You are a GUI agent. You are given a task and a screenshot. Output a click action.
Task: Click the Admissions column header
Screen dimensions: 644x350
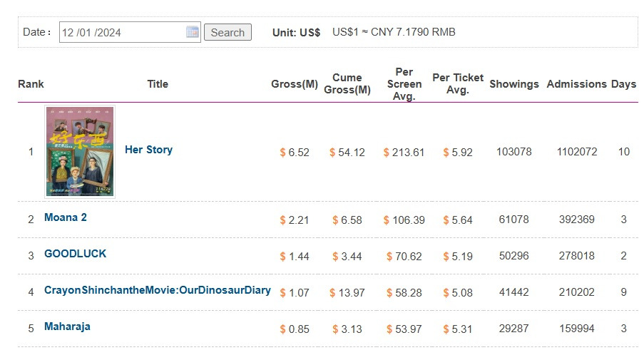pos(576,84)
